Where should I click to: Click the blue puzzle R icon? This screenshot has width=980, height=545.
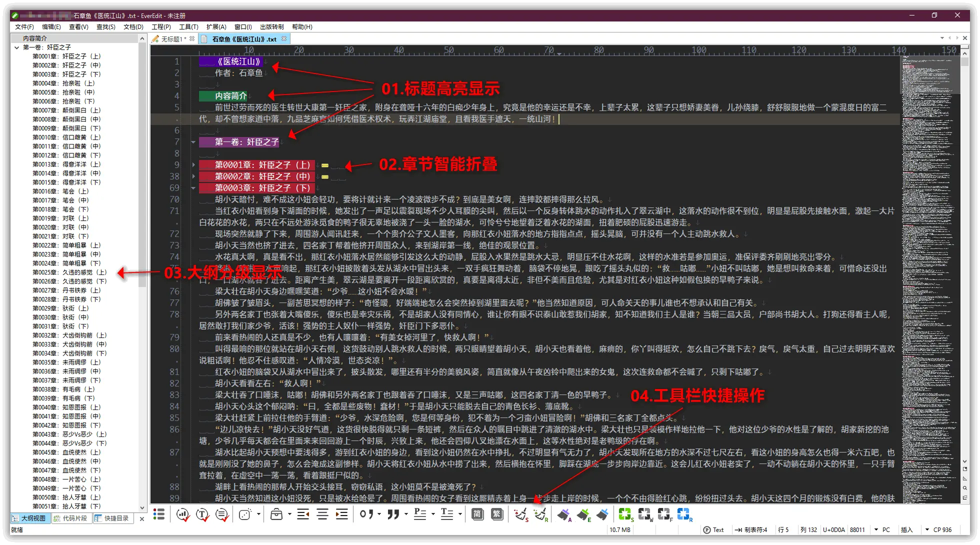tap(684, 514)
